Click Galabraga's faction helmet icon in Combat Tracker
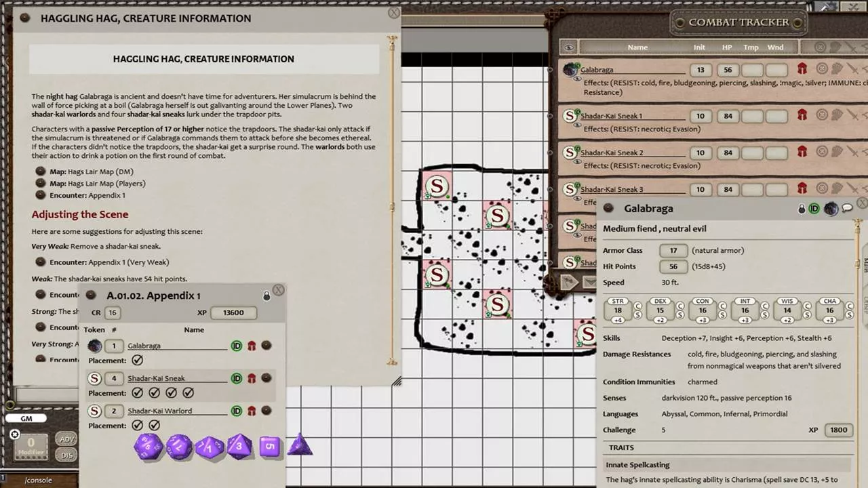The width and height of the screenshot is (868, 488). point(802,69)
